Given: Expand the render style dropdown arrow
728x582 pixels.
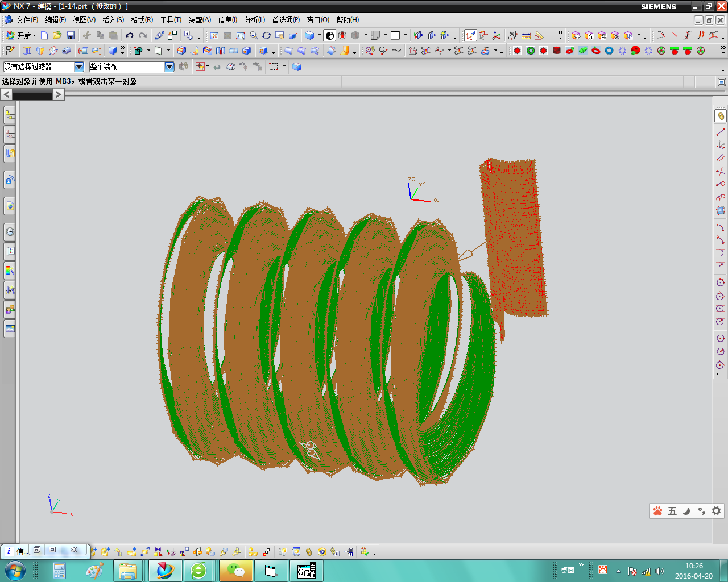Looking at the screenshot, I should point(320,35).
